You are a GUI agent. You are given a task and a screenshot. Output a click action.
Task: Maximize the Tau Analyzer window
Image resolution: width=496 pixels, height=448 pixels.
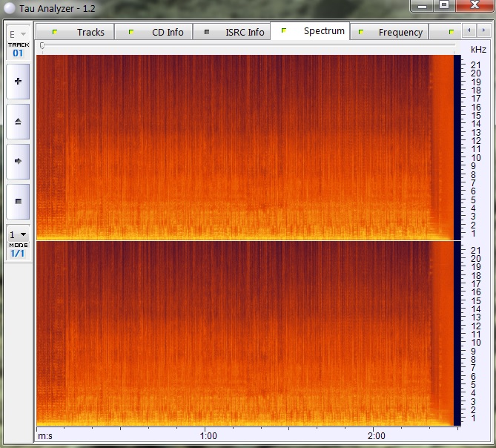444,5
